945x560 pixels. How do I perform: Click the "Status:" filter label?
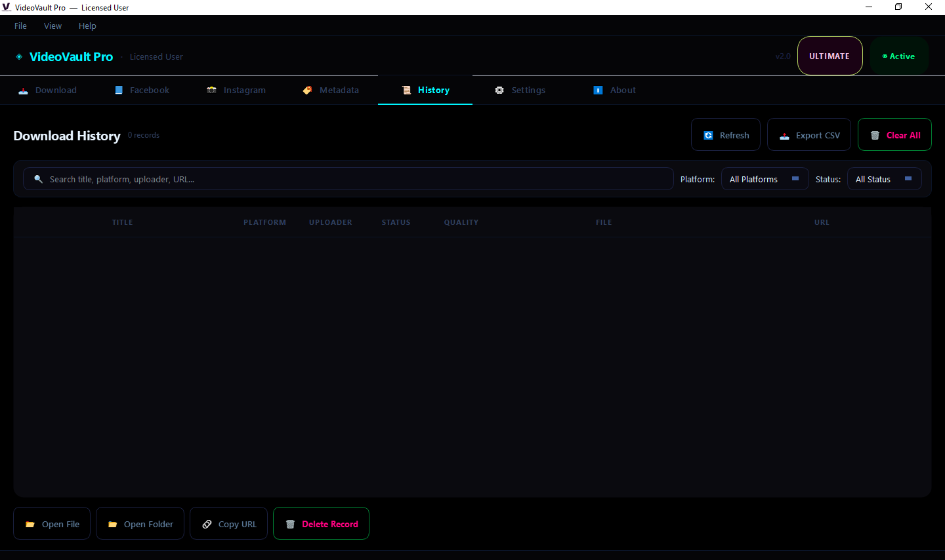[x=828, y=180]
